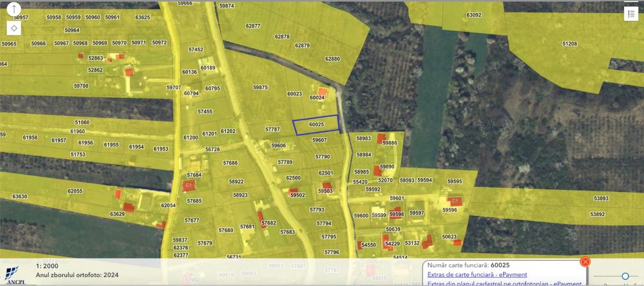Click parcel label 51208
The height and width of the screenshot is (286, 644).
pyautogui.click(x=570, y=44)
